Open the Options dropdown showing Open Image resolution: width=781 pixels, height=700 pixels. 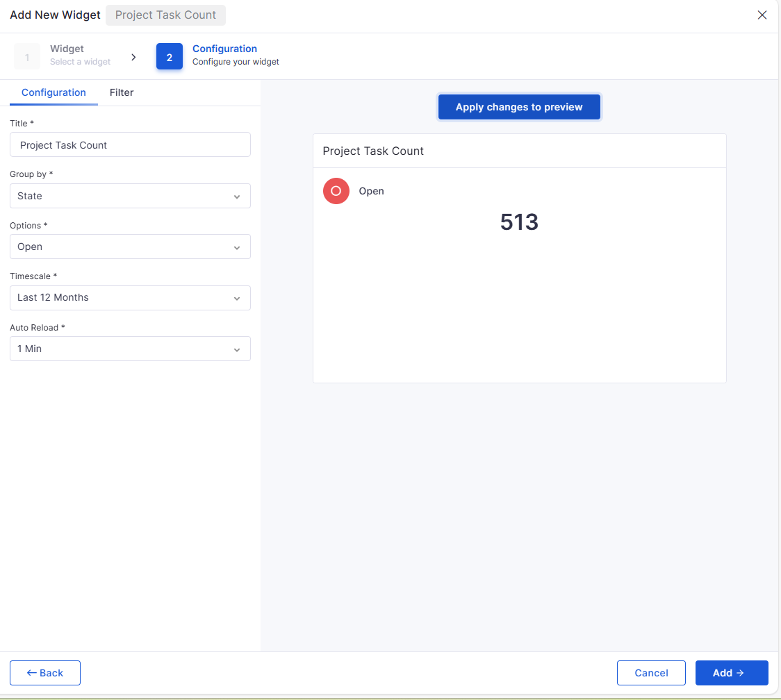click(130, 247)
